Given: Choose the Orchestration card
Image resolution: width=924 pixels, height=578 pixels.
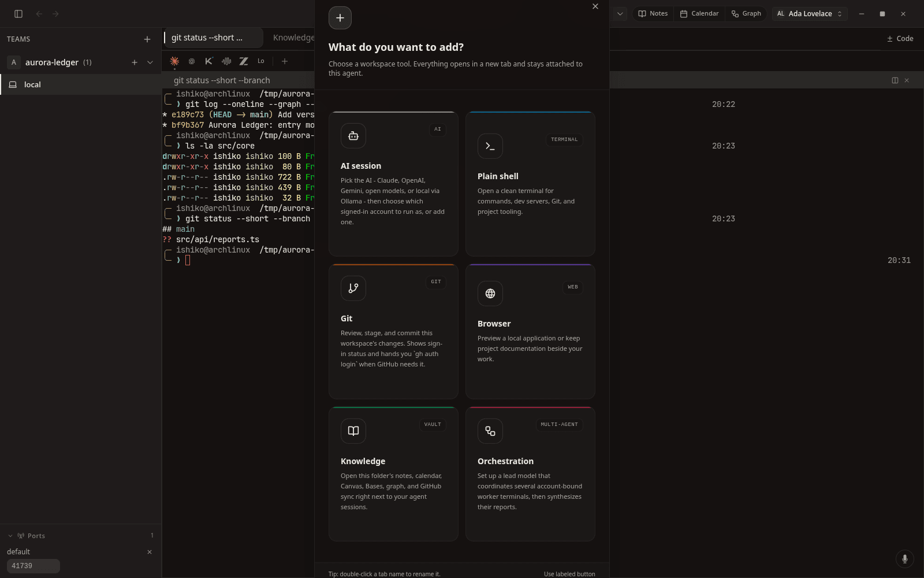Looking at the screenshot, I should pyautogui.click(x=530, y=474).
